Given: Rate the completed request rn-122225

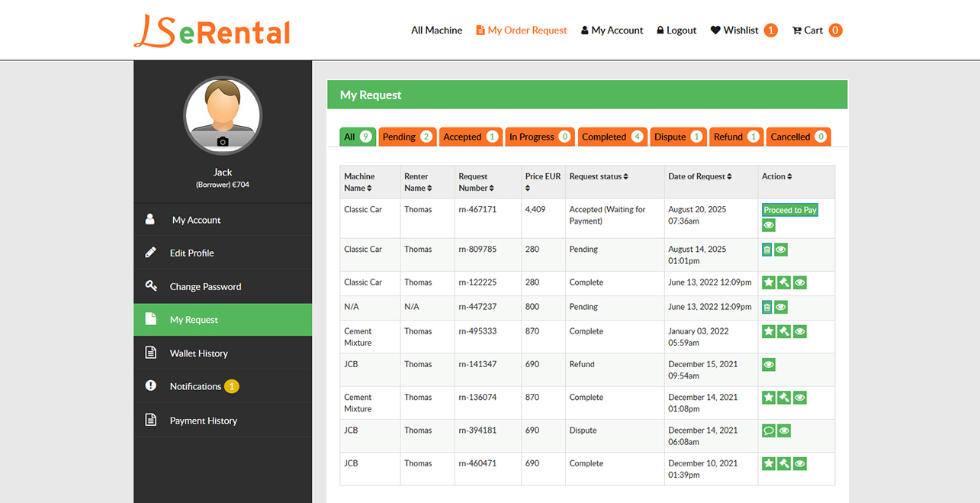Looking at the screenshot, I should 768,282.
